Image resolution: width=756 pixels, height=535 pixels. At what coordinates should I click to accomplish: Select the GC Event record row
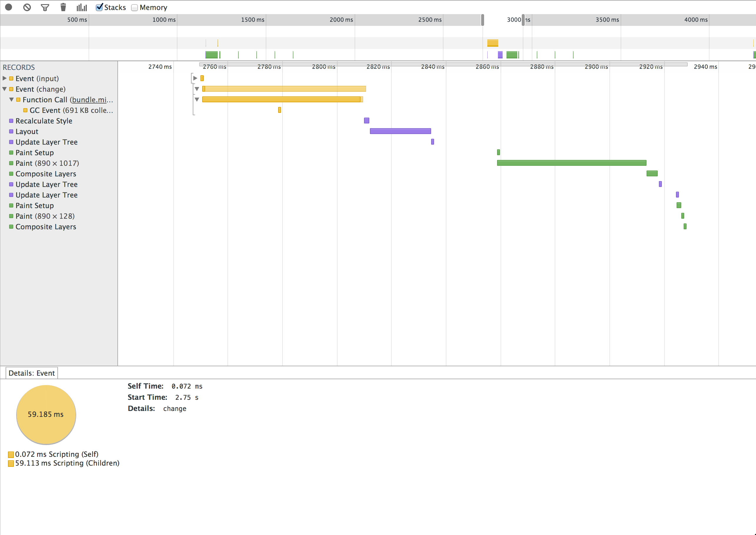[71, 110]
